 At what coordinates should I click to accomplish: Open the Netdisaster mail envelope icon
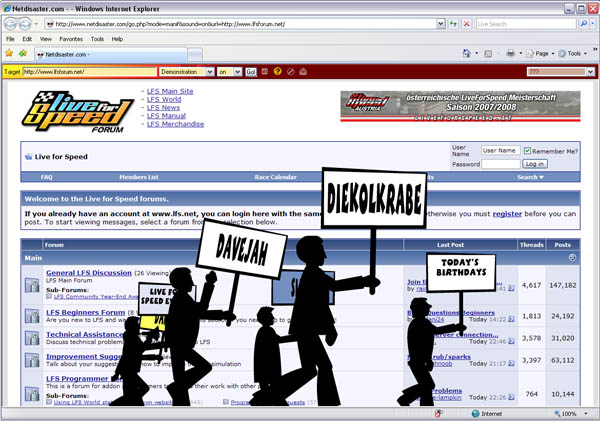click(x=303, y=72)
